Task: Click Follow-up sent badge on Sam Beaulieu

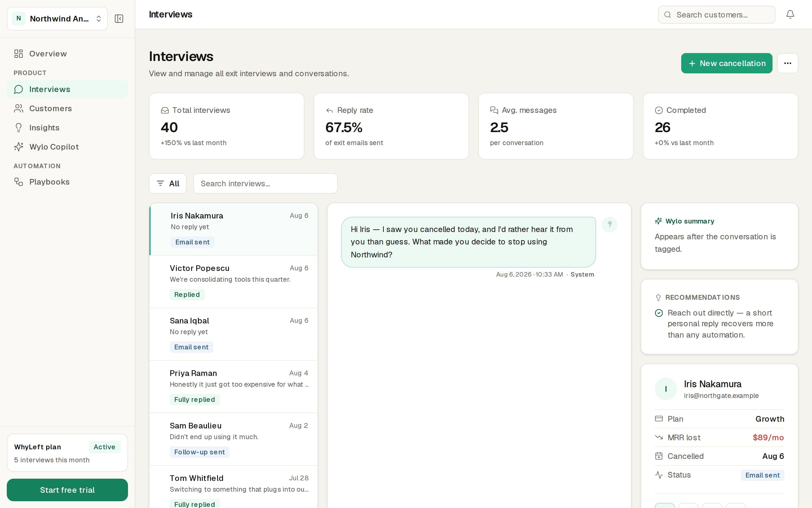Action: click(x=199, y=452)
